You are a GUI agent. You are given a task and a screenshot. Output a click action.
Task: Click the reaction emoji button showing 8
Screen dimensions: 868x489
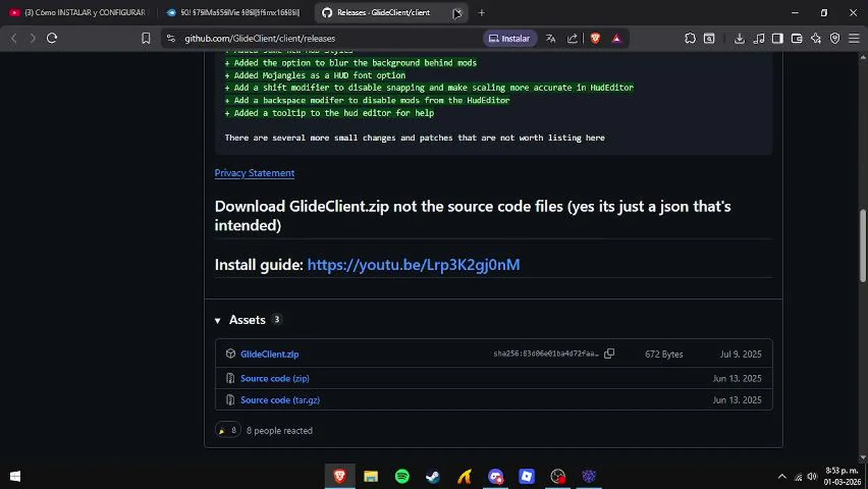click(x=228, y=430)
